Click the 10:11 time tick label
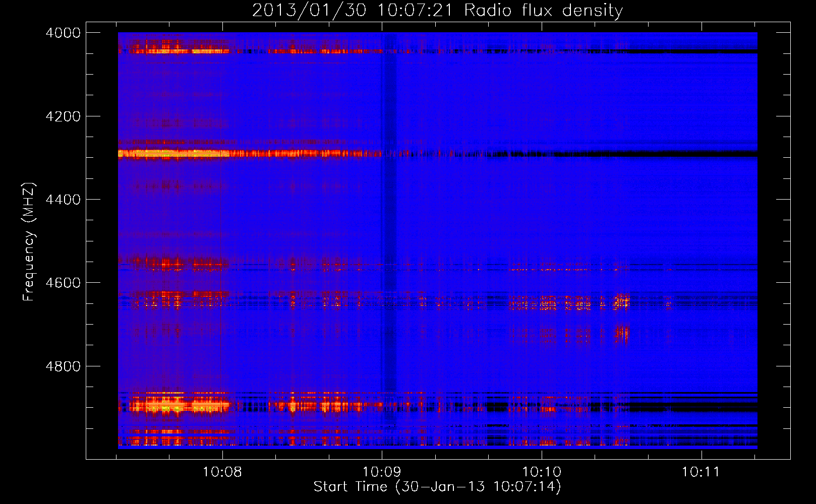 701,472
